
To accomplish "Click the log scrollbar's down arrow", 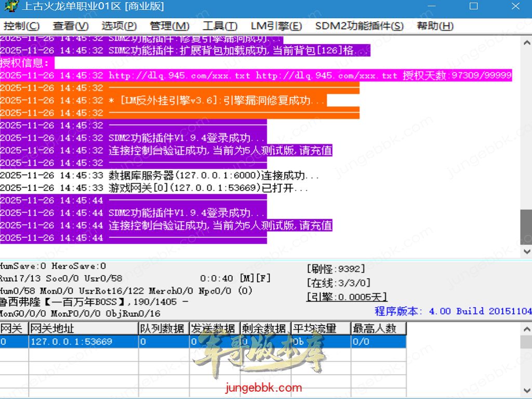I will tap(526, 252).
